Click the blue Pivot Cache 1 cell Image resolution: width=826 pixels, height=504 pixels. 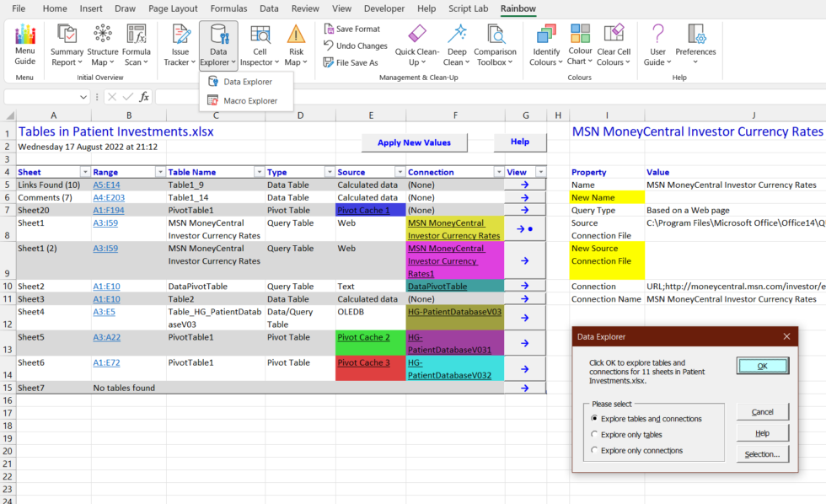369,210
